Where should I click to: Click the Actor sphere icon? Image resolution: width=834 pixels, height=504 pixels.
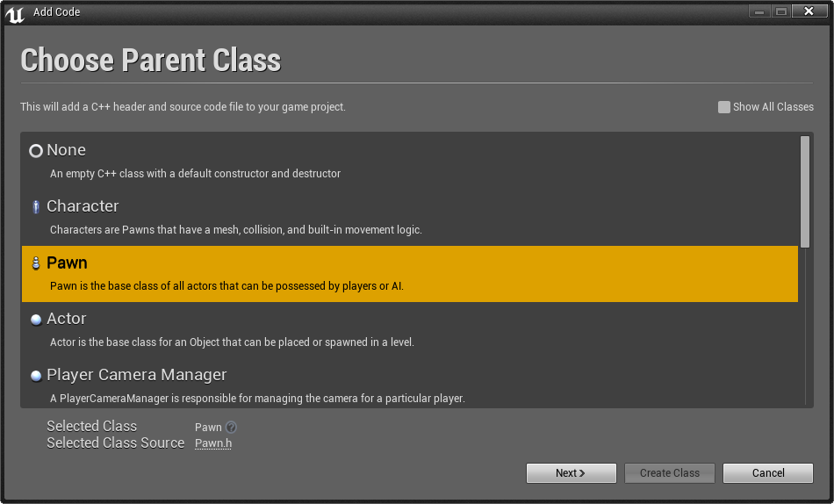[x=36, y=320]
